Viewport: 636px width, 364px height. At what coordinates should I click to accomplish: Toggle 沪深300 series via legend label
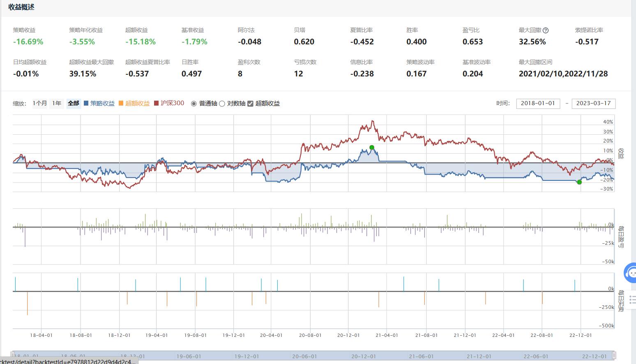point(172,104)
